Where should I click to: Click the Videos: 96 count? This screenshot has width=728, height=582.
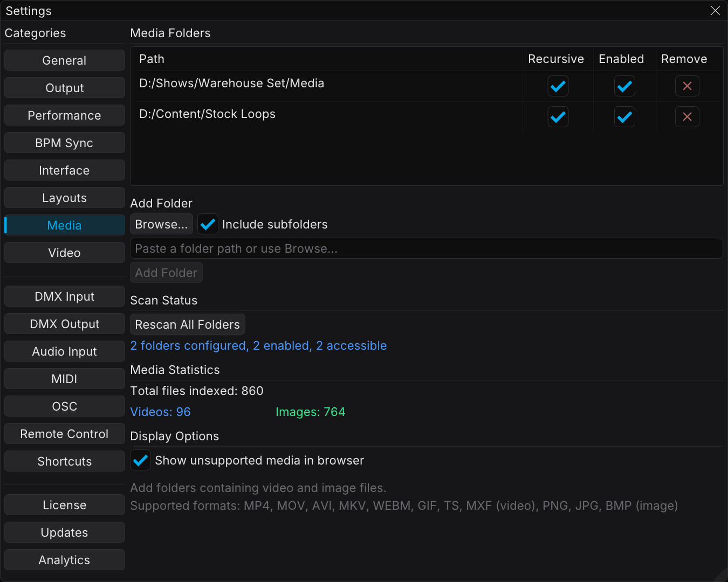[161, 412]
